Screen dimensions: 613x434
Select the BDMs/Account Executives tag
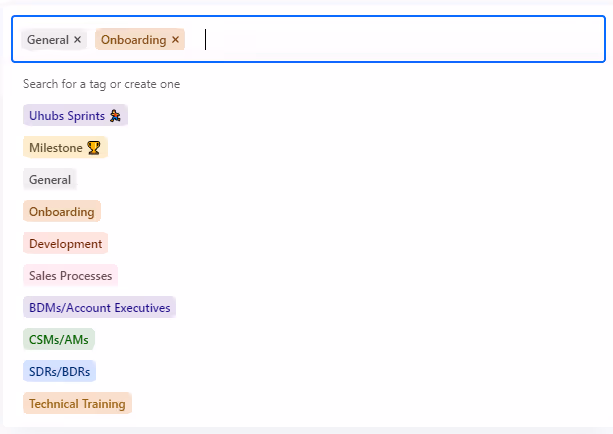point(99,308)
